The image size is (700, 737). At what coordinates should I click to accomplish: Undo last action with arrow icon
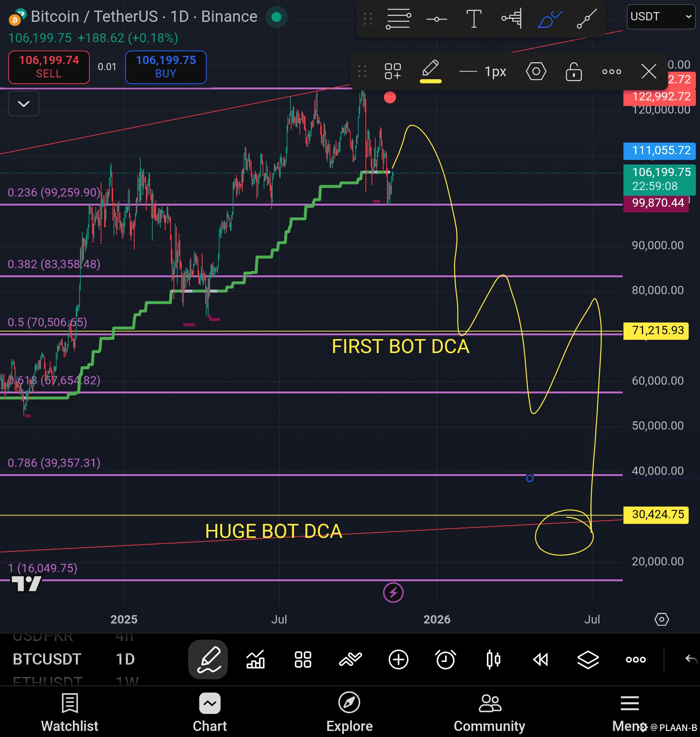coord(691,659)
